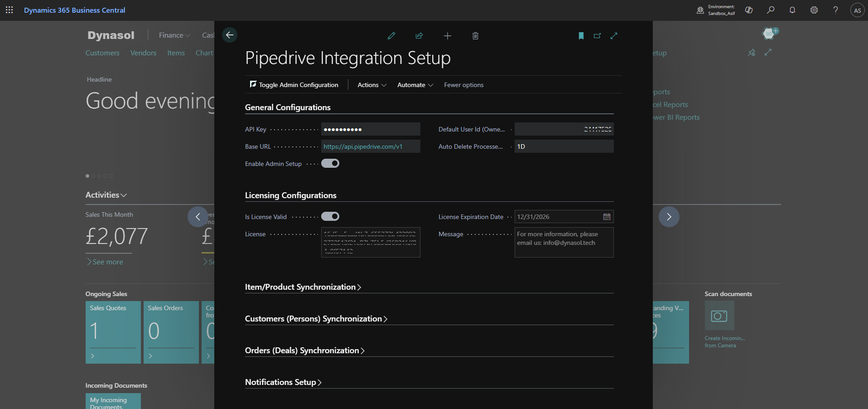Viewport: 868px width, 409px height.
Task: Open page in new window icon
Action: click(x=597, y=36)
